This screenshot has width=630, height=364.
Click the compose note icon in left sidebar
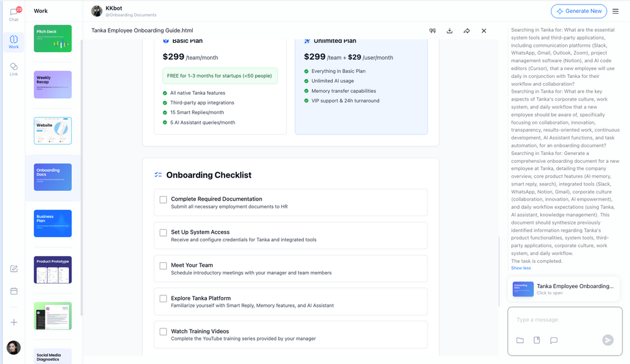pos(14,269)
